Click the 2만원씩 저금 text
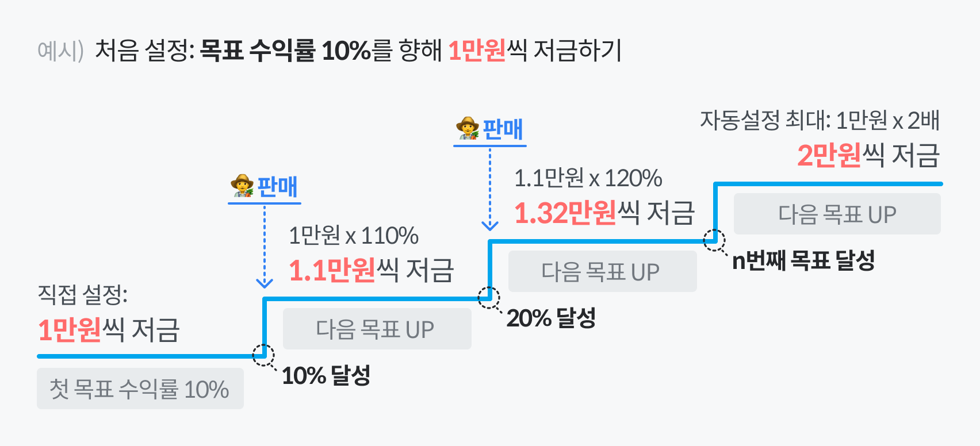Viewport: 980px width, 446px height. (x=868, y=155)
